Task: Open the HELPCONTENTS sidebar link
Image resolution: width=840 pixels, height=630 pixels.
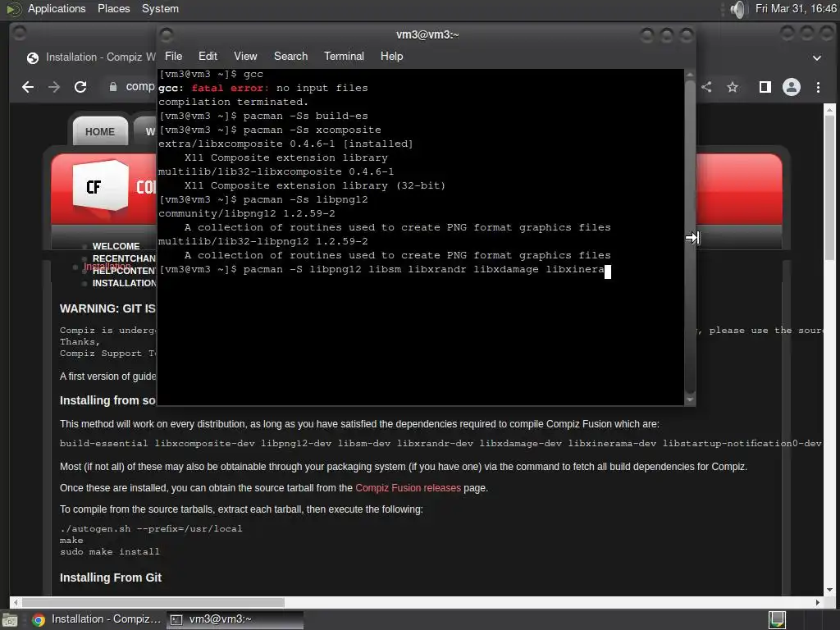Action: [x=124, y=271]
